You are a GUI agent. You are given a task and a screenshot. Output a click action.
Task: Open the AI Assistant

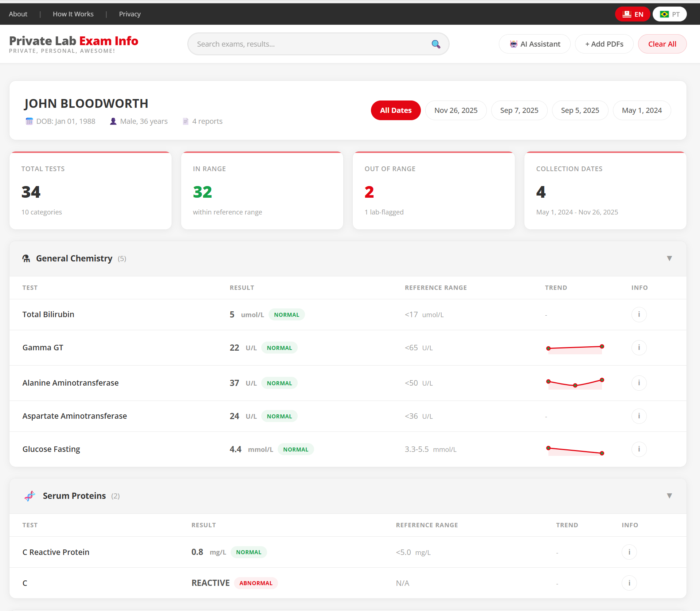click(x=535, y=44)
